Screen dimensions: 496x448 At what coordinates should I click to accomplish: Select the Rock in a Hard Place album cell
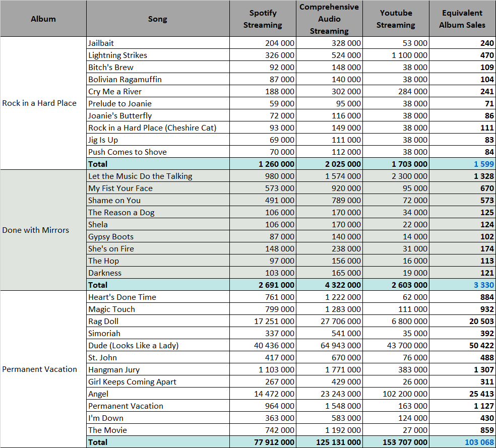click(x=43, y=103)
